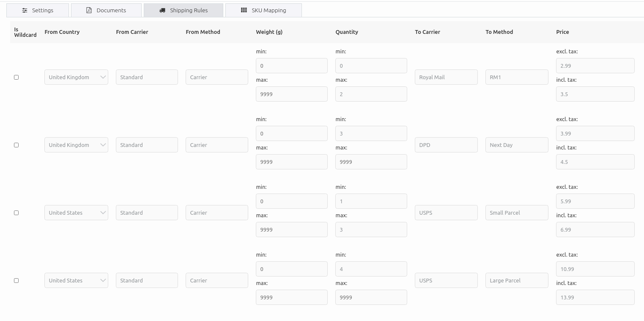Open the SKU Mapping tab
The height and width of the screenshot is (321, 644).
263,10
